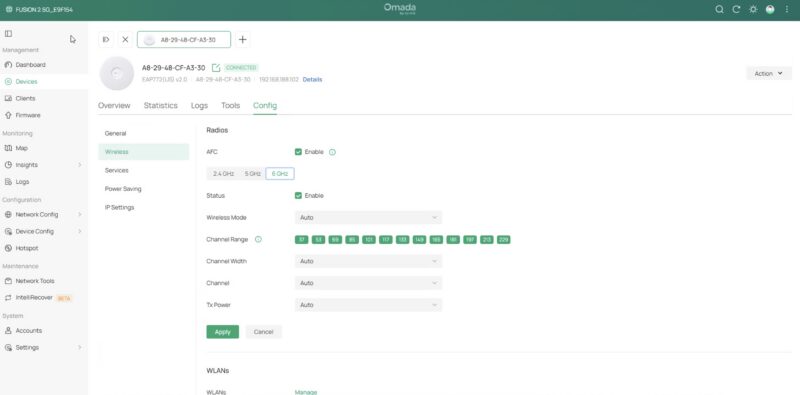The height and width of the screenshot is (395, 800).
Task: Toggle channel 149 in Channel Range
Action: click(x=419, y=239)
